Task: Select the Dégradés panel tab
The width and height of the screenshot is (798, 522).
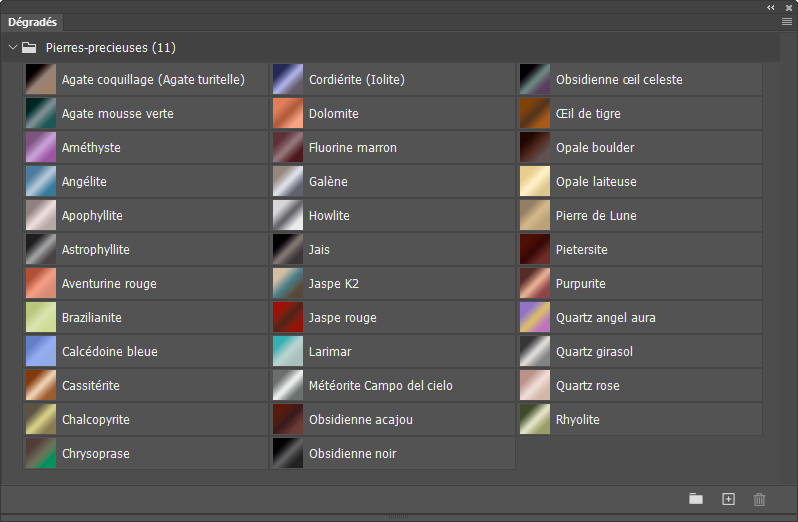Action: [33, 21]
